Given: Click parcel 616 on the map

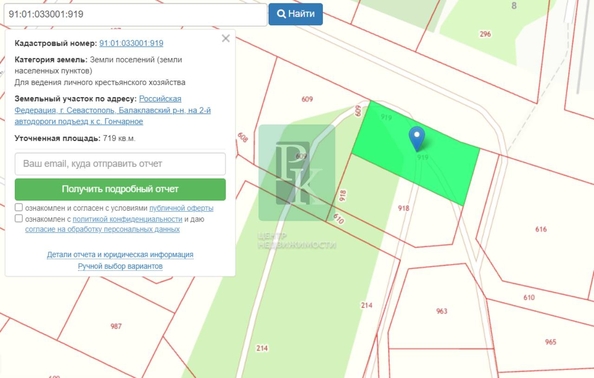Looking at the screenshot, I should (541, 229).
